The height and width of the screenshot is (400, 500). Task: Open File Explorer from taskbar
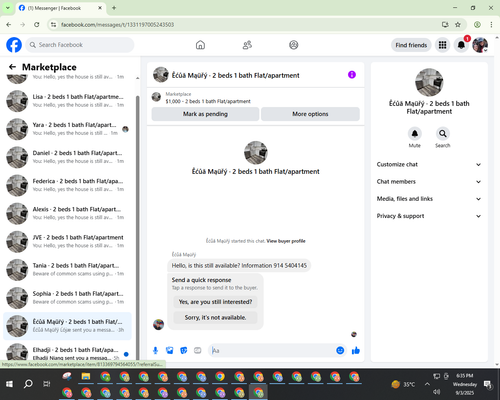click(86, 377)
